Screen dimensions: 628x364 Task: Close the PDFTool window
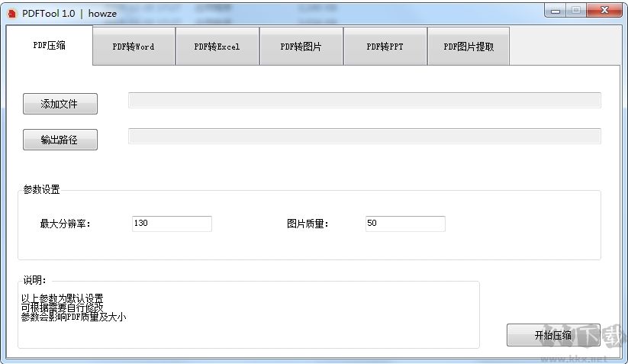604,11
